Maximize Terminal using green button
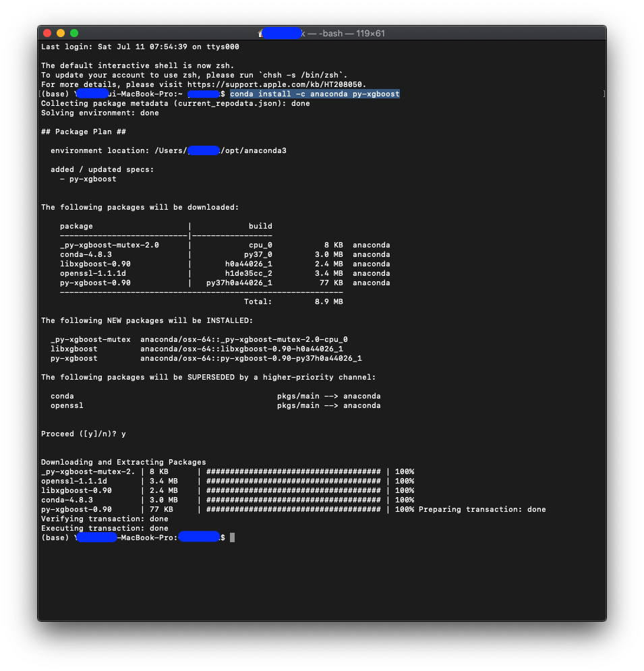This screenshot has width=644, height=671. point(74,33)
